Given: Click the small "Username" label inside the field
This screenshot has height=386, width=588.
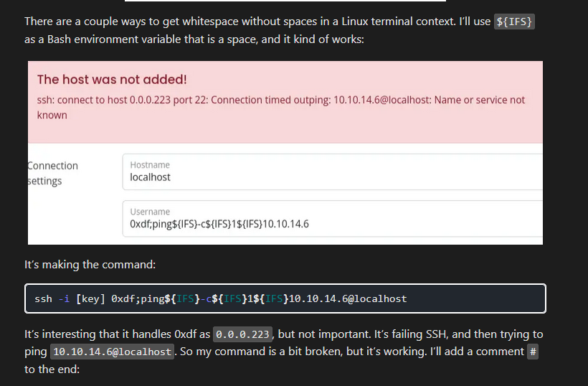Looking at the screenshot, I should coord(150,212).
